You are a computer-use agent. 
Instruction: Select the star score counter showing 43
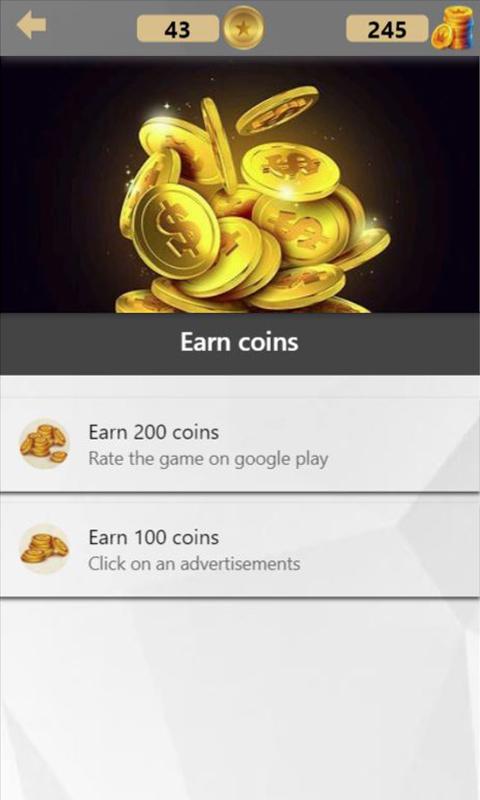[178, 29]
